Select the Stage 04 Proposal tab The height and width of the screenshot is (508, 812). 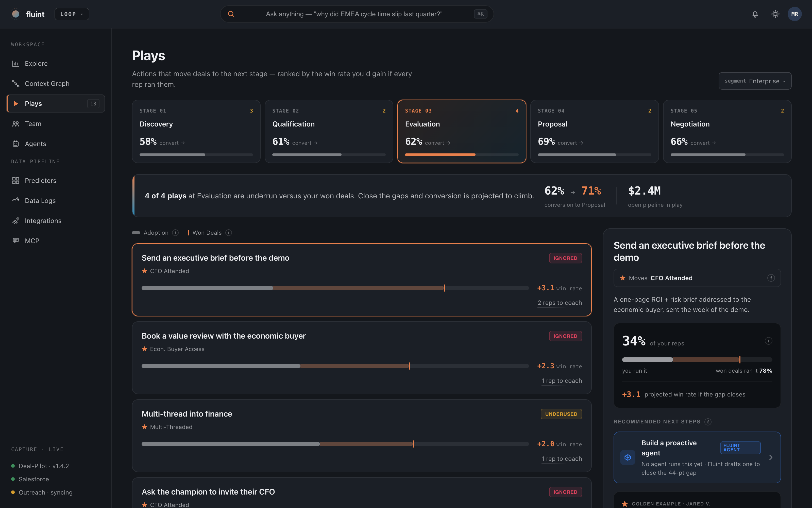click(x=594, y=131)
